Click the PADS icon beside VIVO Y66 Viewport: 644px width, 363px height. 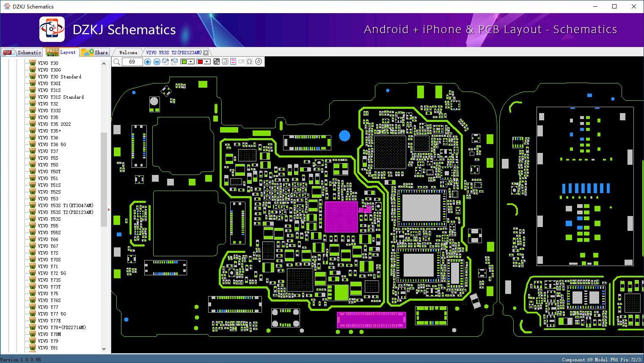point(33,239)
